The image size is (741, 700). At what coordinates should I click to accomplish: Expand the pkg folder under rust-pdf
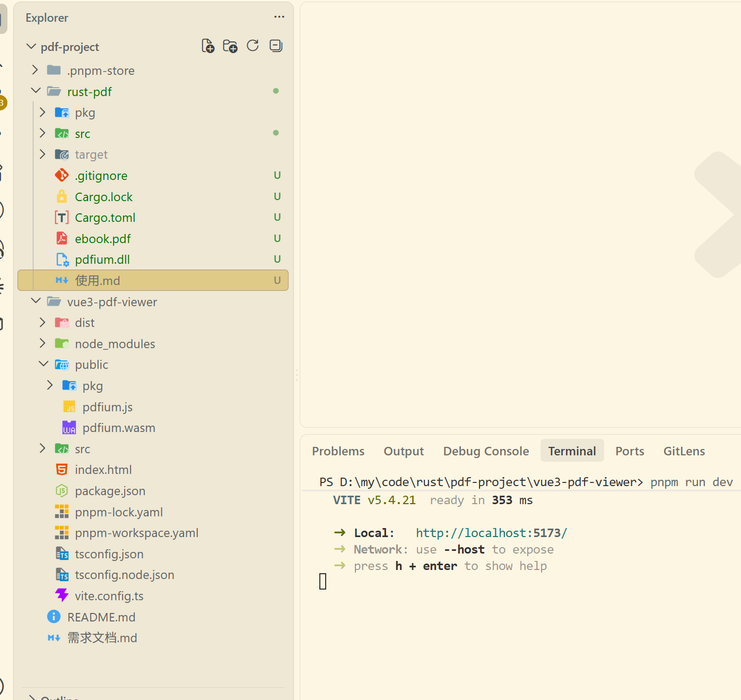(x=43, y=113)
